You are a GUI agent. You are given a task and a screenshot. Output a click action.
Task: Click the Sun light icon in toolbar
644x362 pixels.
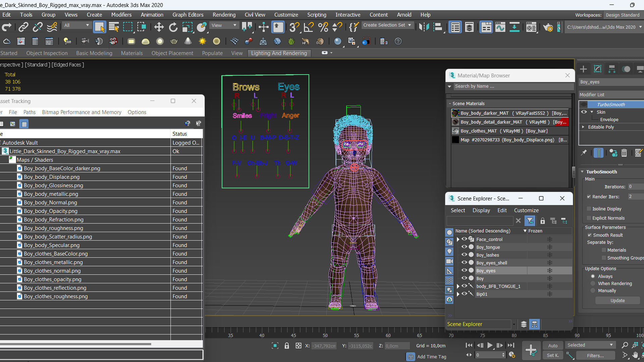click(x=202, y=41)
